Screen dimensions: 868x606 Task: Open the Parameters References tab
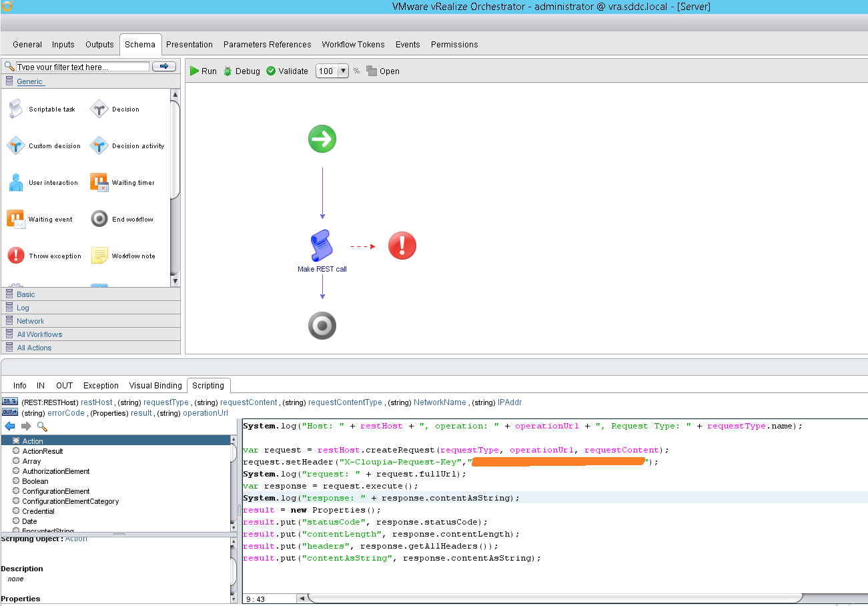point(268,44)
